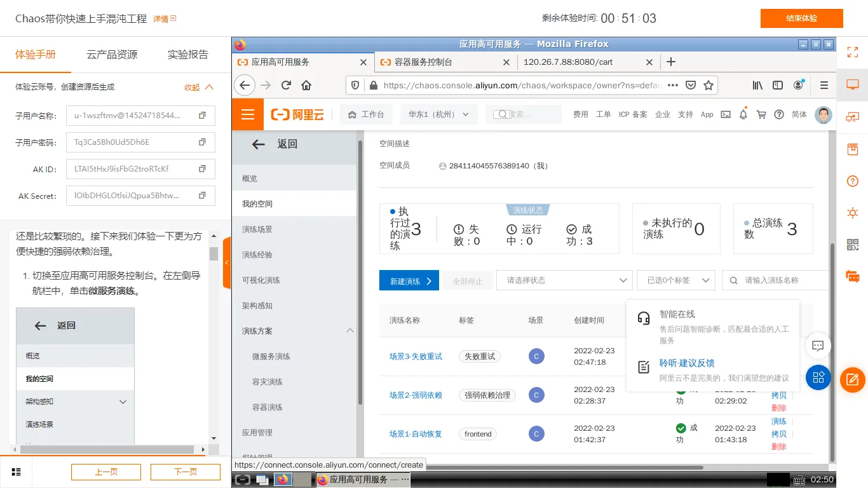Open the Firefox application menu

(x=824, y=85)
